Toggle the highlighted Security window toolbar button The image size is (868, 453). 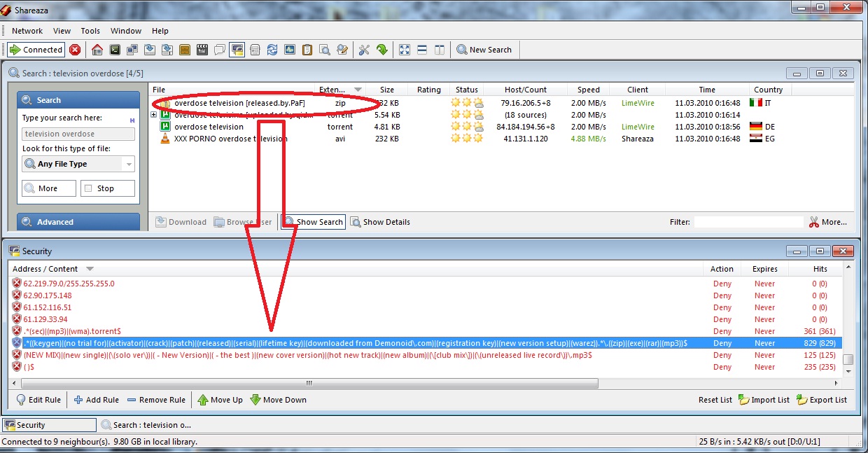[x=237, y=50]
